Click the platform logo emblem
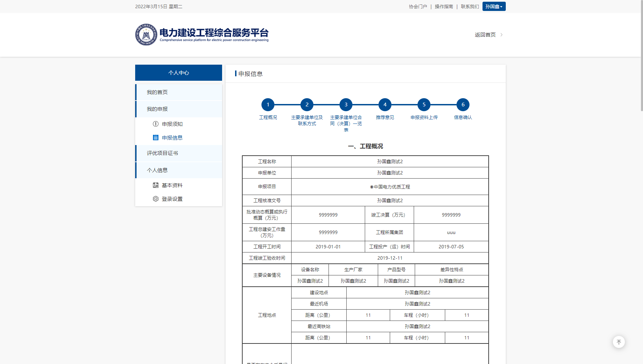This screenshot has width=643, height=364. 146,35
